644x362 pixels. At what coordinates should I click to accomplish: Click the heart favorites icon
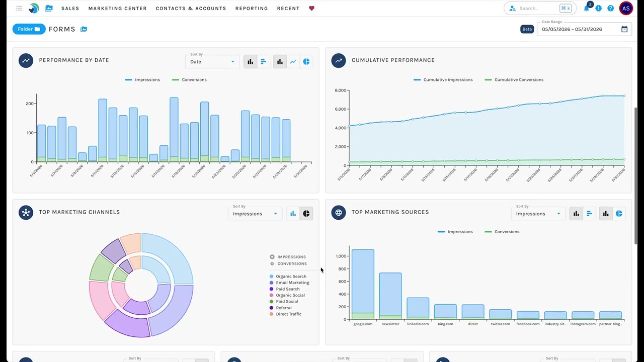311,8
